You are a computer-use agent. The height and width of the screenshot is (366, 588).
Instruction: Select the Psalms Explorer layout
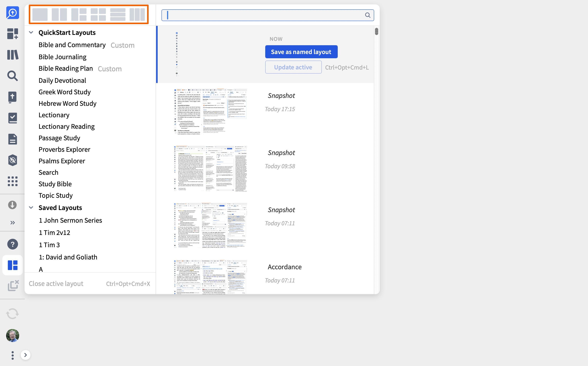click(62, 161)
